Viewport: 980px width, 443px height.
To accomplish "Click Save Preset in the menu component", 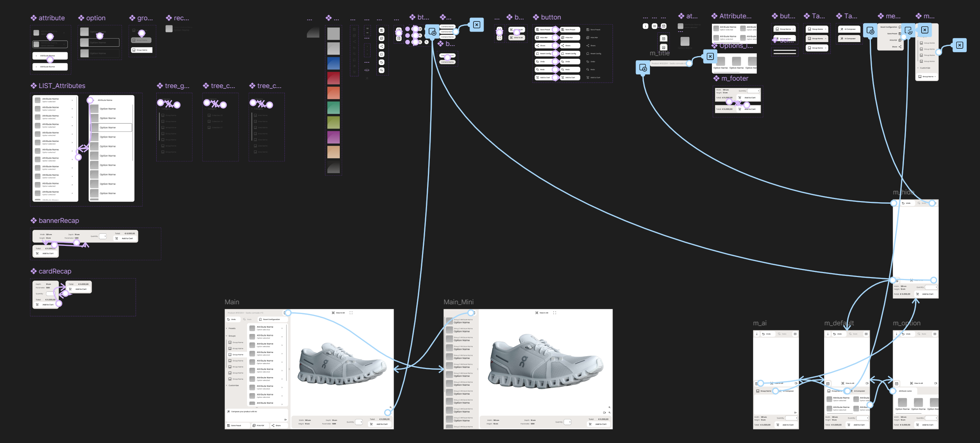I will point(894,34).
